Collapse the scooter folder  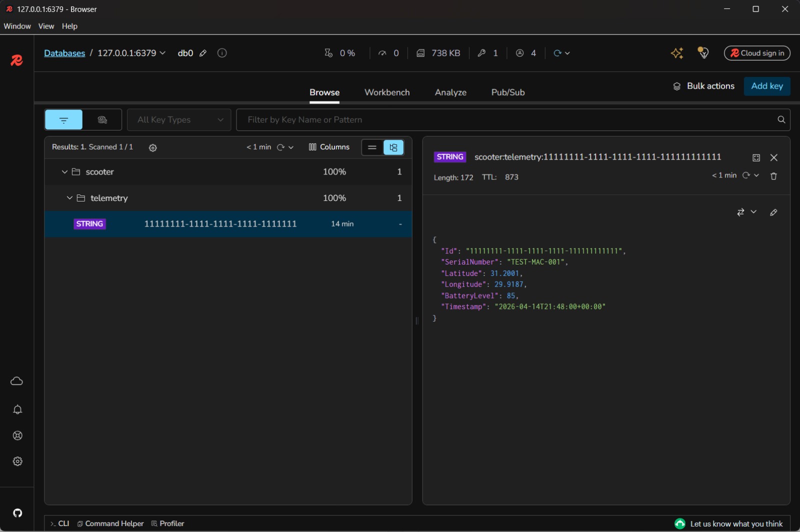64,172
